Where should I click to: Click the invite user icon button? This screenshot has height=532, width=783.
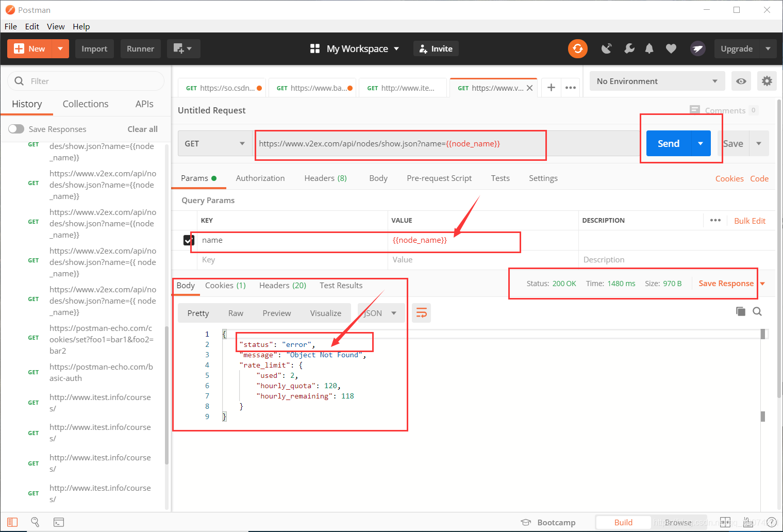click(423, 49)
